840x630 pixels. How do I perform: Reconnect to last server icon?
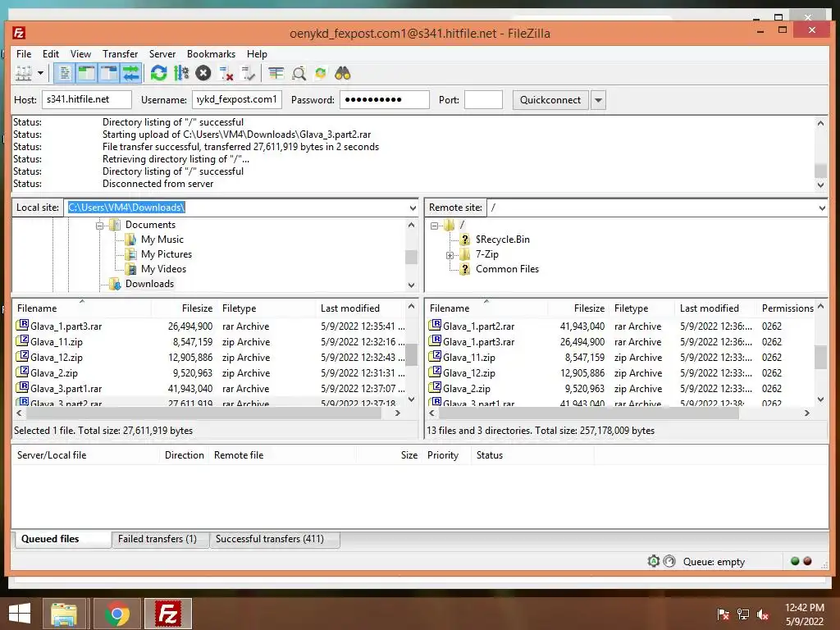point(248,73)
